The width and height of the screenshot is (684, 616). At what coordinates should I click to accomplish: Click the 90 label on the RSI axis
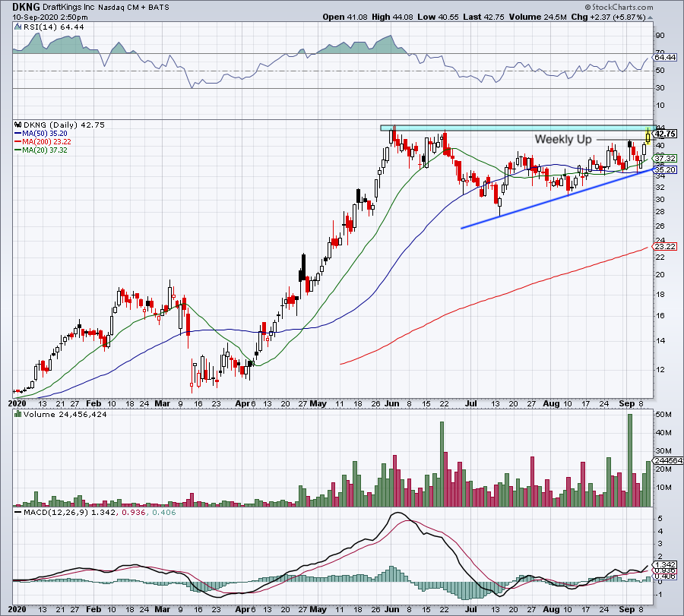(x=660, y=36)
